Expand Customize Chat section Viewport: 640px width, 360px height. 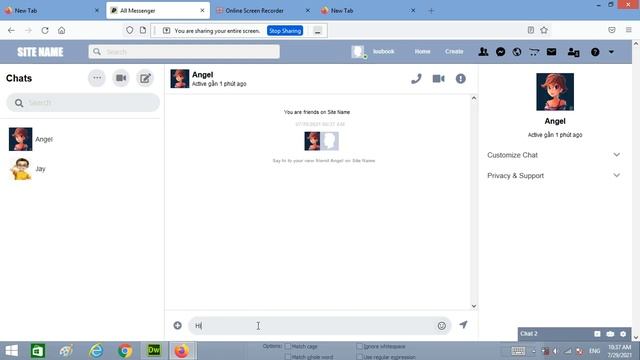(x=553, y=155)
